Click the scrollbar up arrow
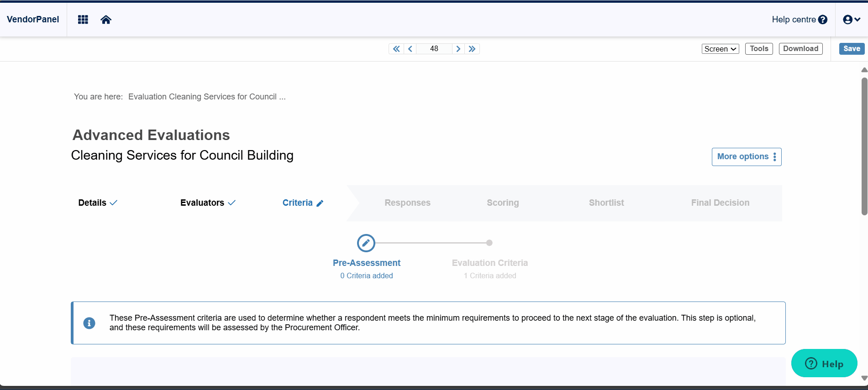The height and width of the screenshot is (390, 868). click(864, 70)
